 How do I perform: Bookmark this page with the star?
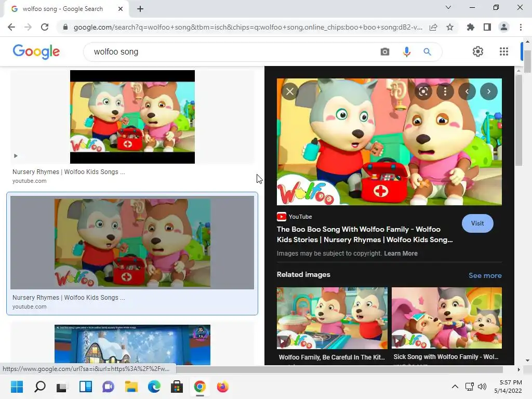tap(450, 27)
